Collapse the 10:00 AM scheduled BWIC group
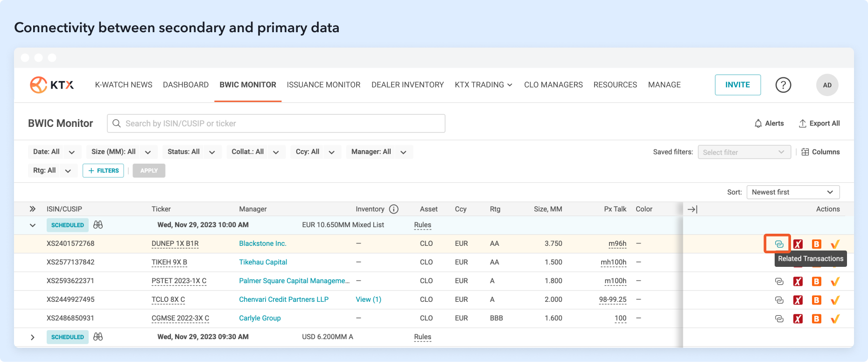Viewport: 868px width, 362px height. [x=33, y=225]
